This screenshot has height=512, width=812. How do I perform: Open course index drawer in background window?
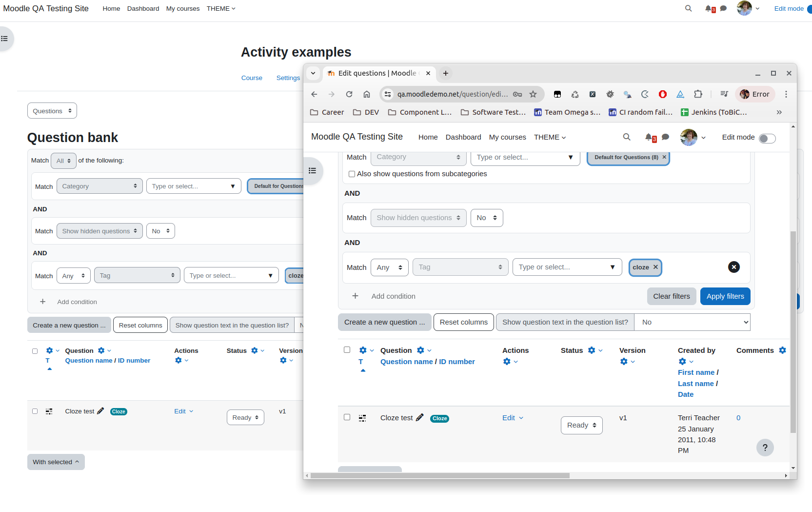[4, 39]
